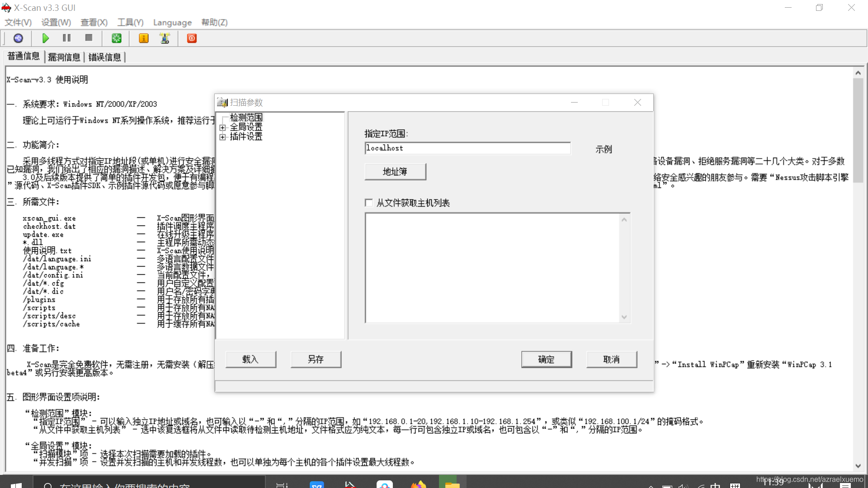Switch to the 错误信息 tab
Viewport: 868px width, 488px height.
pyautogui.click(x=104, y=57)
